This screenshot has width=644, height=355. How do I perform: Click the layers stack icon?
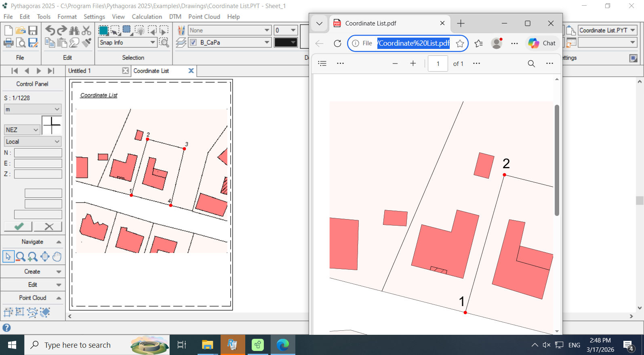tap(181, 42)
